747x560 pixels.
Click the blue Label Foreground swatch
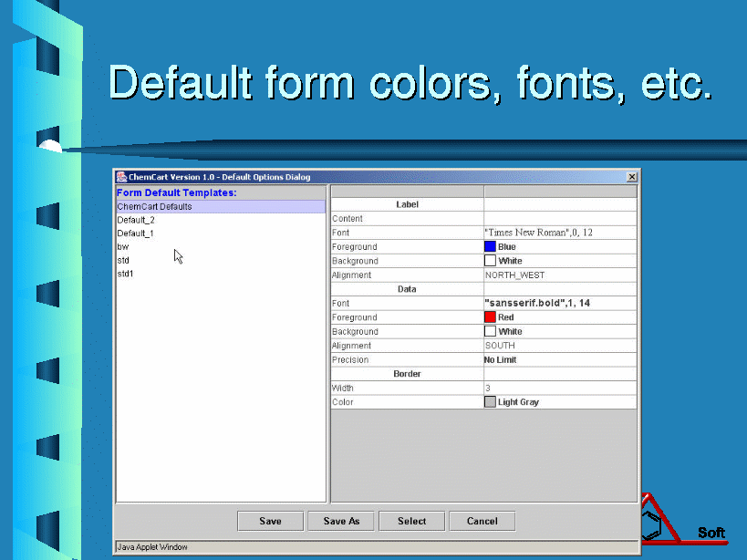[490, 246]
